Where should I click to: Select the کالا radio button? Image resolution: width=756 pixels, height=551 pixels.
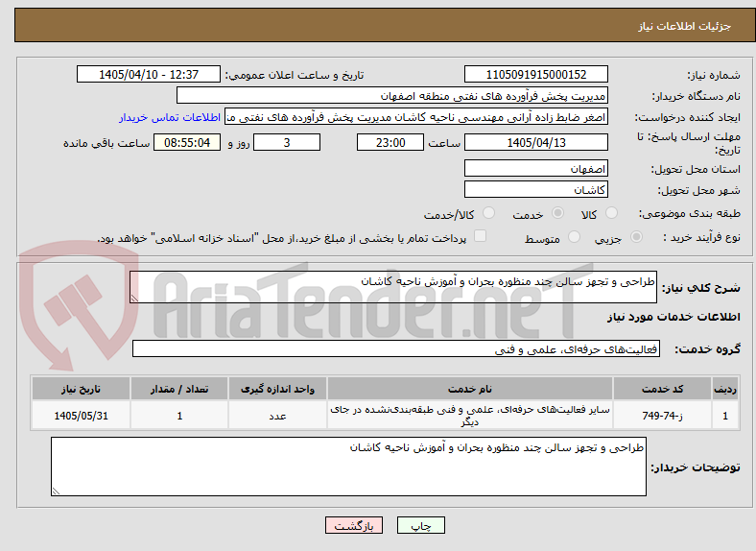pos(611,213)
